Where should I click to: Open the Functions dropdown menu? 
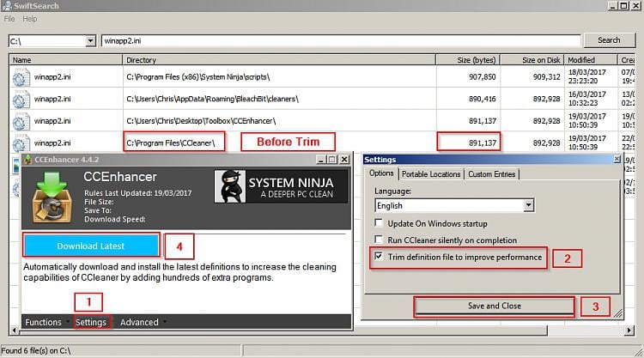click(x=46, y=322)
